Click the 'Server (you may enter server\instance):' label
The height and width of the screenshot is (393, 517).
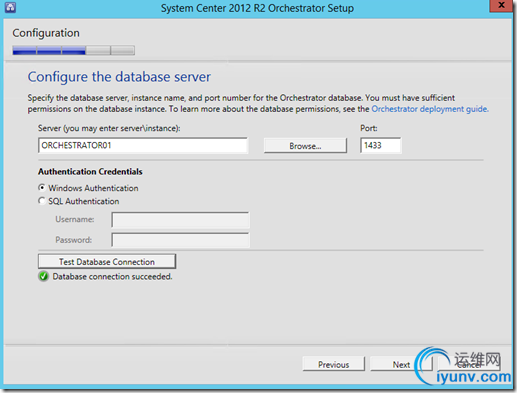coord(109,128)
